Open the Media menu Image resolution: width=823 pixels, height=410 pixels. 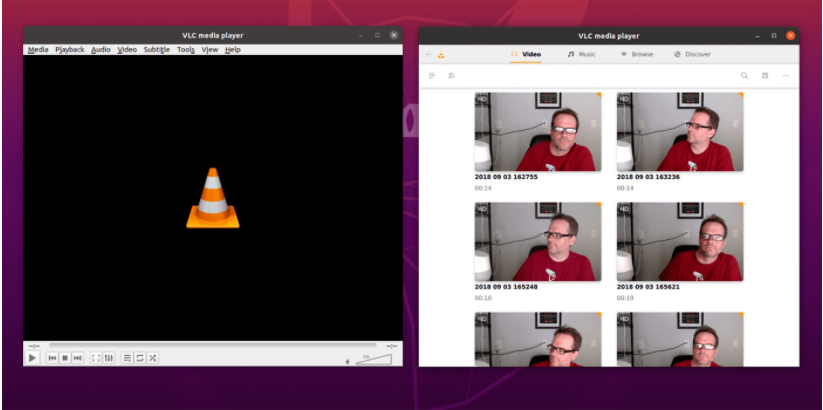click(38, 49)
